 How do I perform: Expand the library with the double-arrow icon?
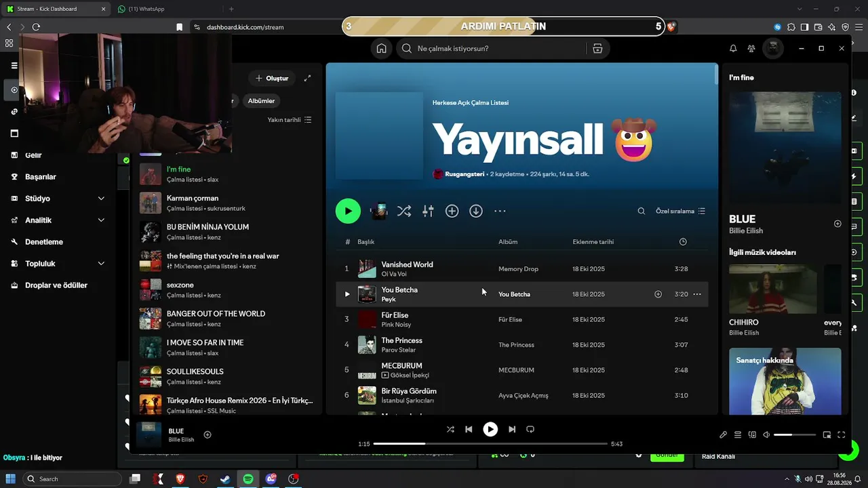308,78
